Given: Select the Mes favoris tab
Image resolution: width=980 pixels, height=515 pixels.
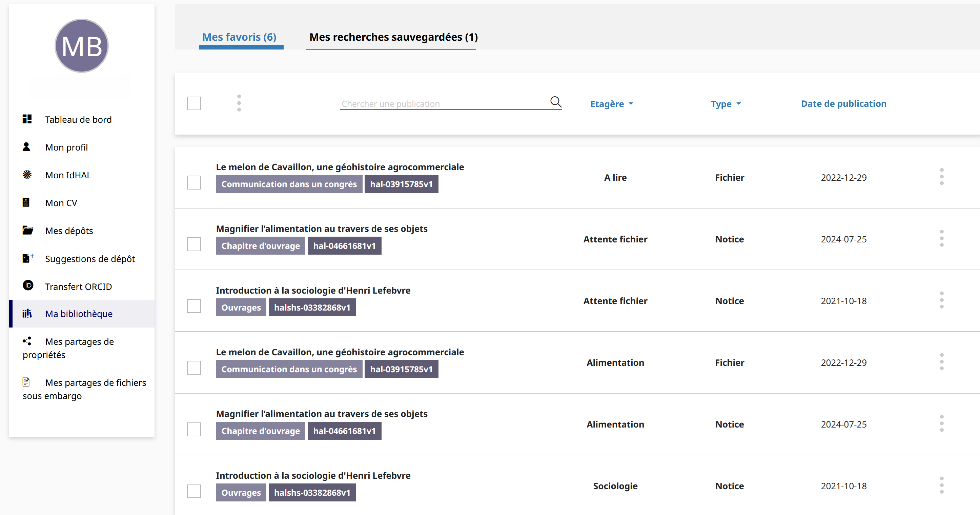Looking at the screenshot, I should [239, 37].
